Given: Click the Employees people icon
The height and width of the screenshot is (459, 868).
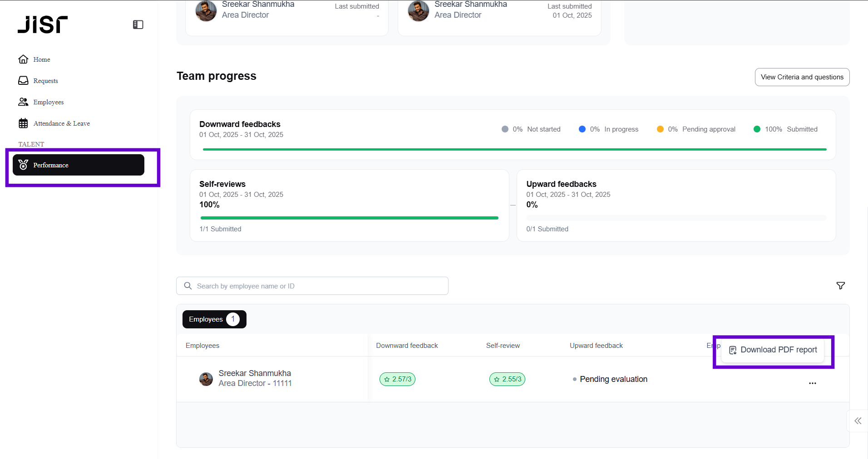Looking at the screenshot, I should 23,102.
